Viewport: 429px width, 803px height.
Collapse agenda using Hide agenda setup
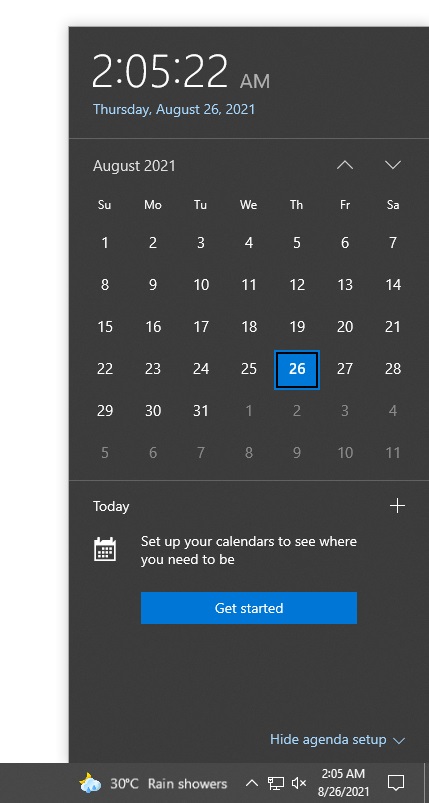[337, 739]
